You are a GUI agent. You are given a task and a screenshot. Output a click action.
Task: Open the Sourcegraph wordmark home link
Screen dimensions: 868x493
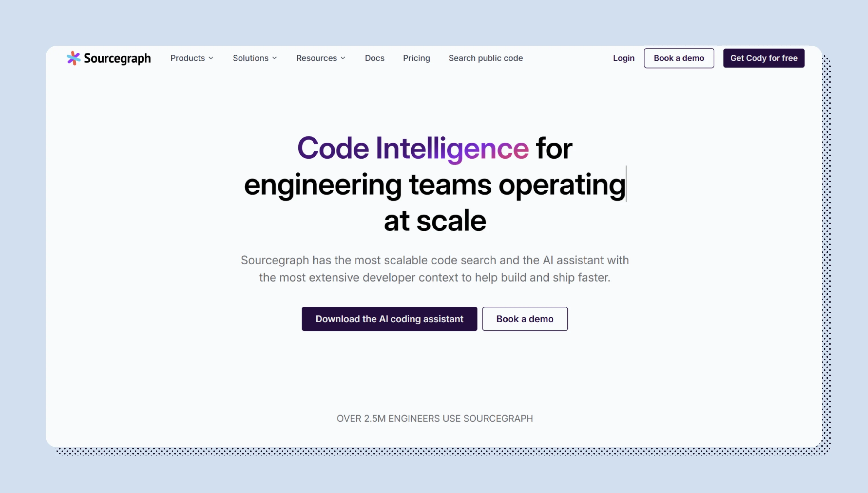[x=117, y=58]
